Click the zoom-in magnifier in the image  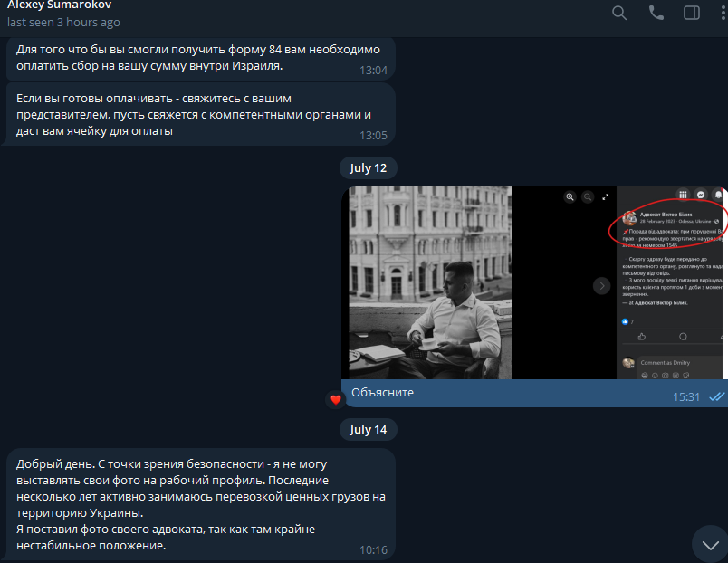coord(570,196)
